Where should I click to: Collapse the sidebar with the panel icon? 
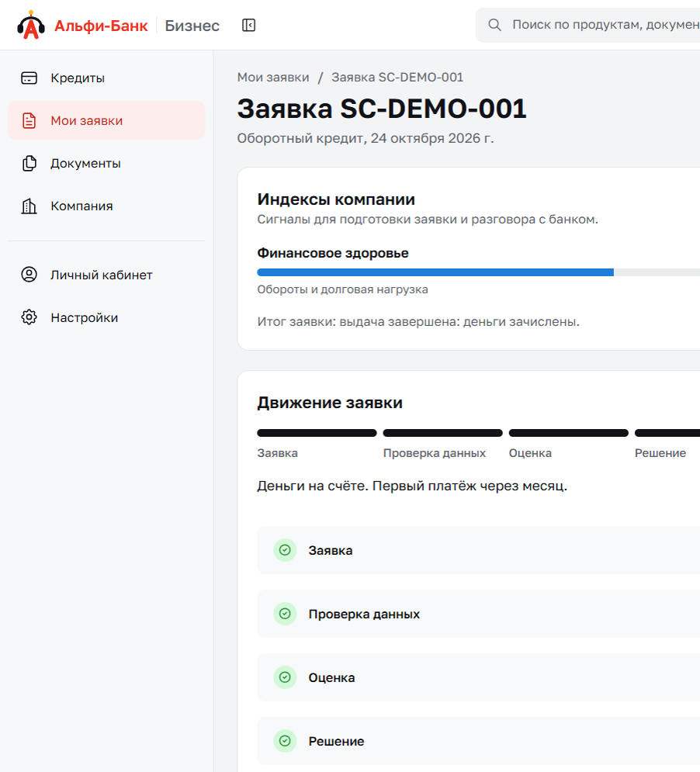[249, 25]
